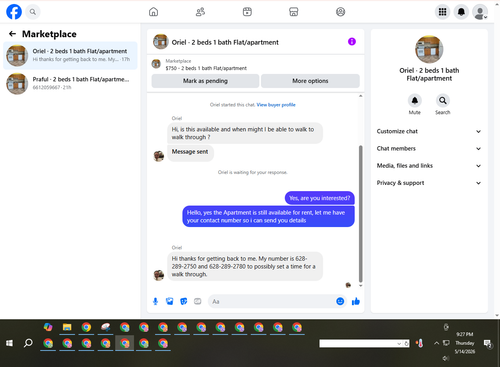Open the Video icon in top navigation
Viewport: 500px width, 367px height.
pos(247,12)
